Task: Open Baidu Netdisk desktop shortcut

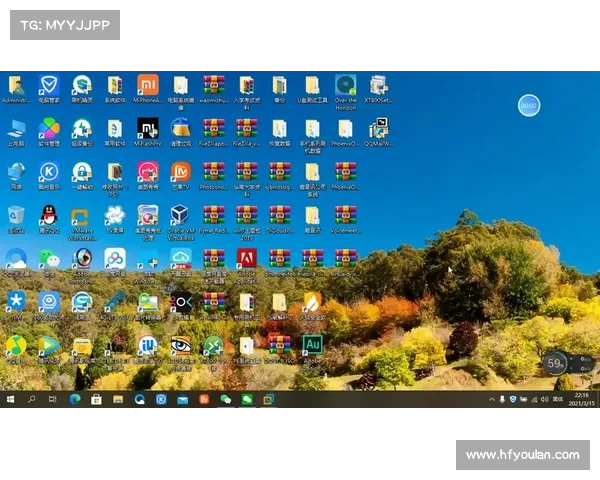Action: (x=115, y=259)
